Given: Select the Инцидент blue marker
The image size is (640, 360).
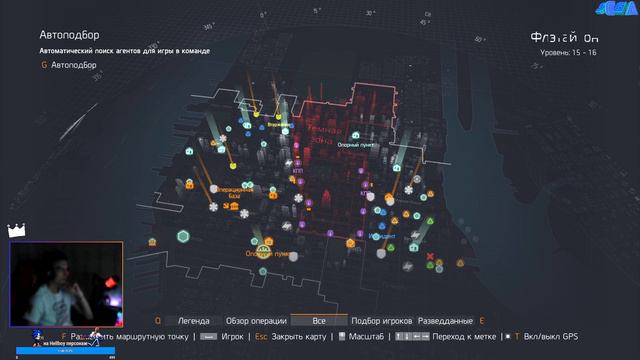Looking at the screenshot, I should point(382,226).
